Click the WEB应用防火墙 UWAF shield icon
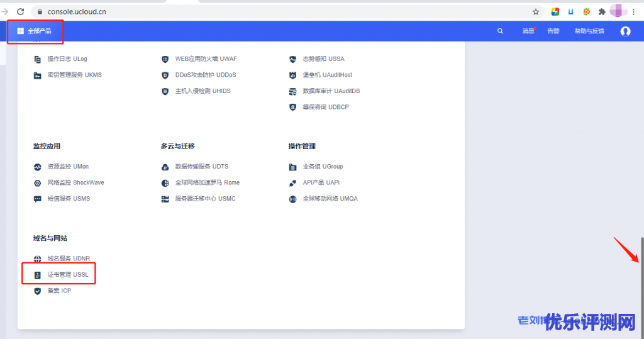The width and height of the screenshot is (644, 339). pyautogui.click(x=165, y=59)
